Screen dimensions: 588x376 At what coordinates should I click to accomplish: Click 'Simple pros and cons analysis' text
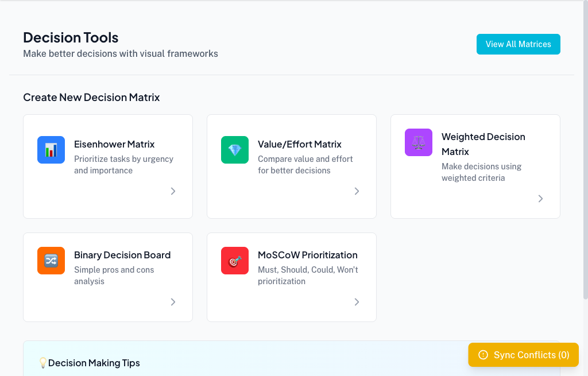click(x=114, y=276)
